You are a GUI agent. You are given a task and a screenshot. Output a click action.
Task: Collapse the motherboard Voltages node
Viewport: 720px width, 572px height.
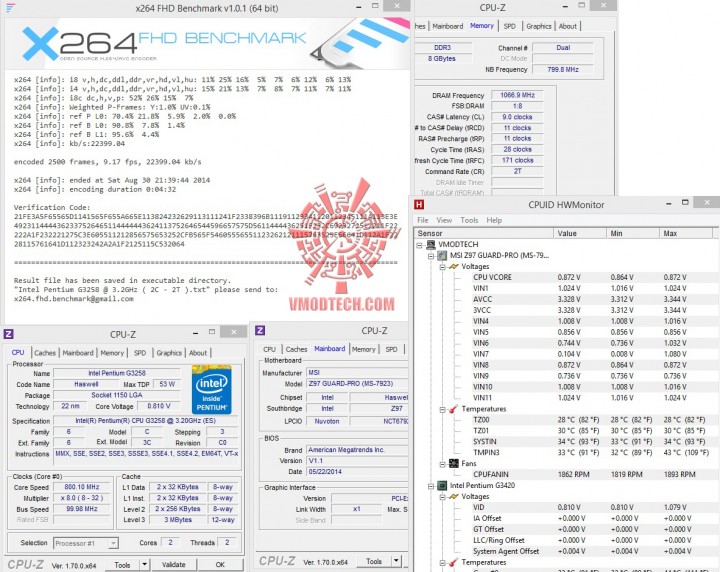click(442, 267)
